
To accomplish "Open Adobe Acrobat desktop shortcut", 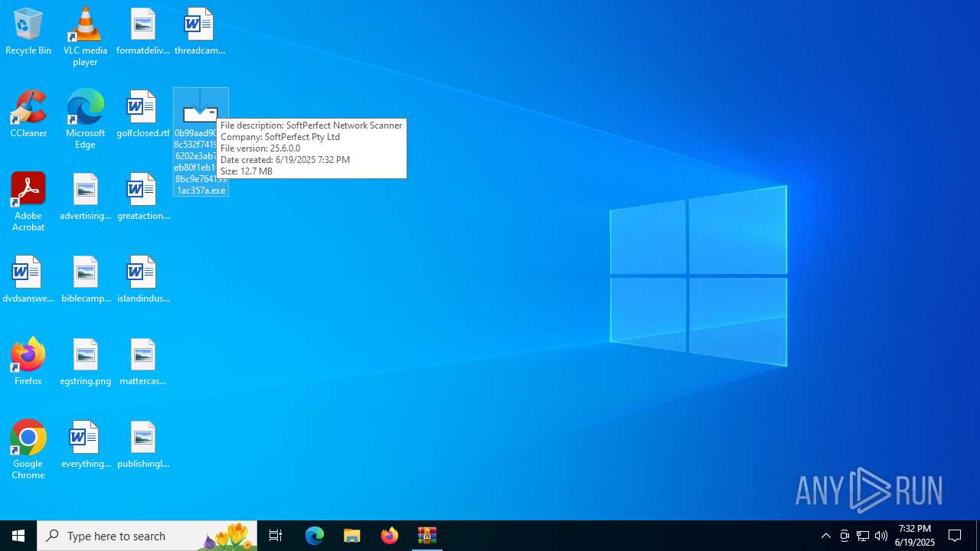I will (28, 202).
